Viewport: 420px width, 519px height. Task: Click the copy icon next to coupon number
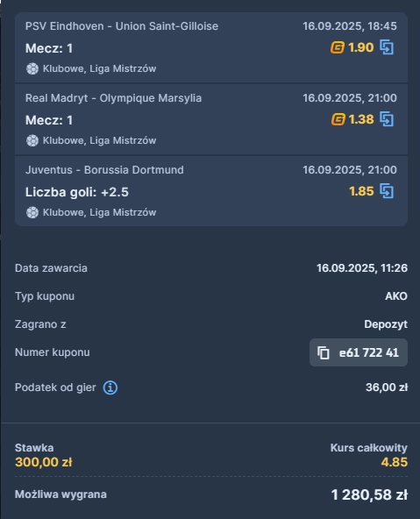[324, 352]
